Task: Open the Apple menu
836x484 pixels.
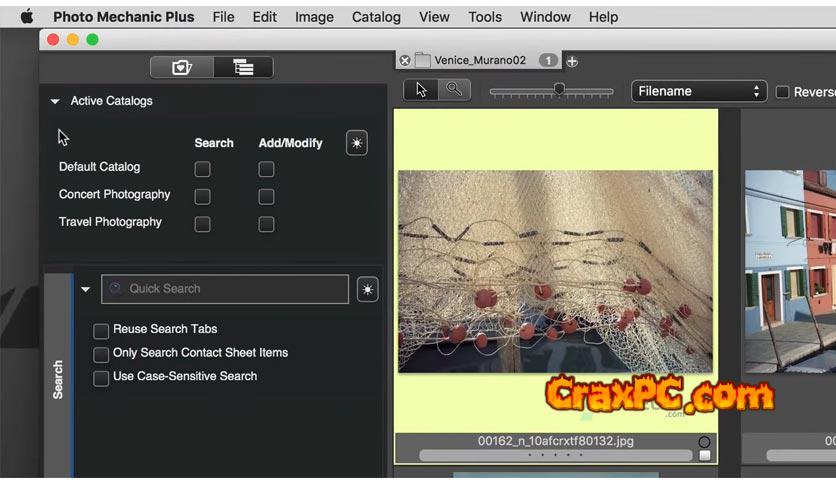Action: 27,17
